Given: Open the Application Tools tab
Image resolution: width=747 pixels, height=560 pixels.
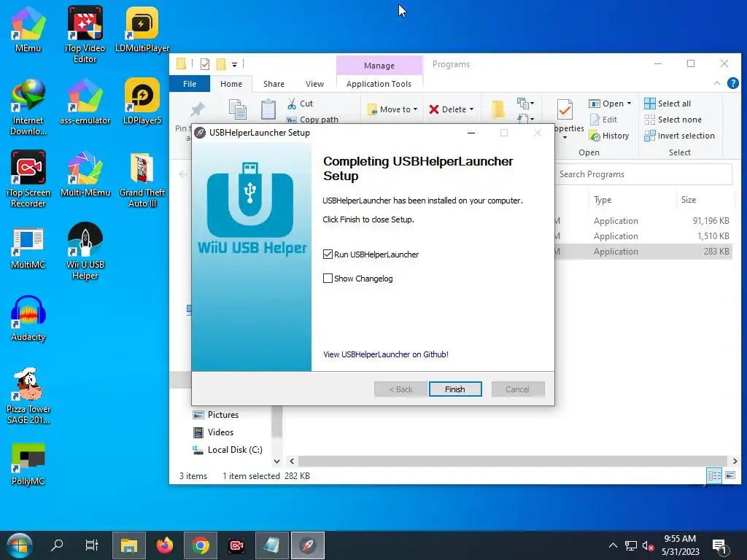Looking at the screenshot, I should [379, 84].
